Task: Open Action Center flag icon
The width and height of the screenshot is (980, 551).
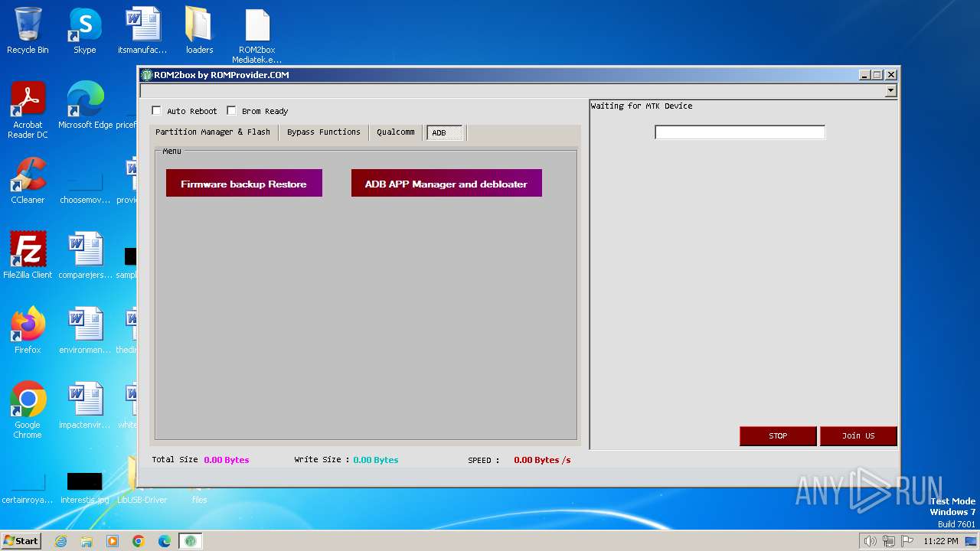Action: (907, 541)
